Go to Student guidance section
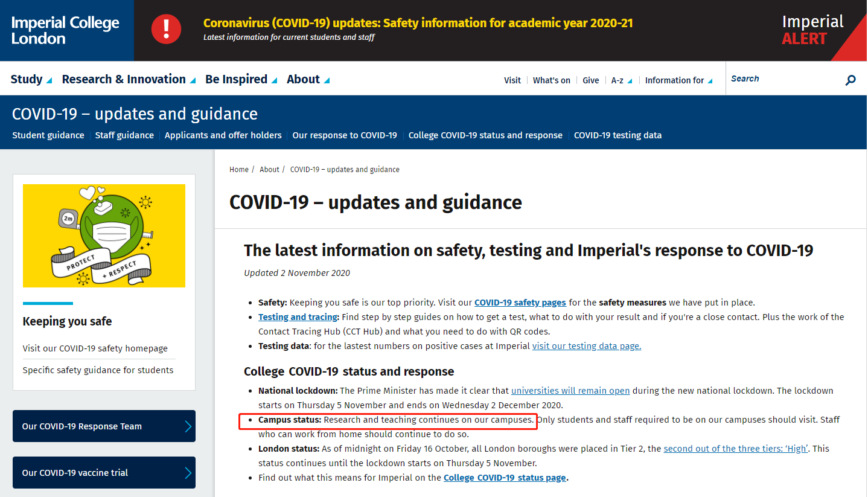Viewport: 868px width, 497px height. pos(48,135)
